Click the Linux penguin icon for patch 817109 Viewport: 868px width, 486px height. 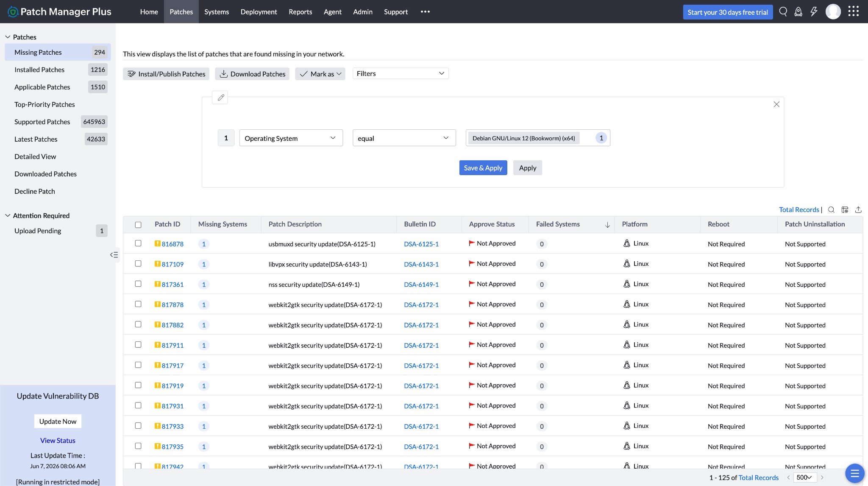point(627,263)
